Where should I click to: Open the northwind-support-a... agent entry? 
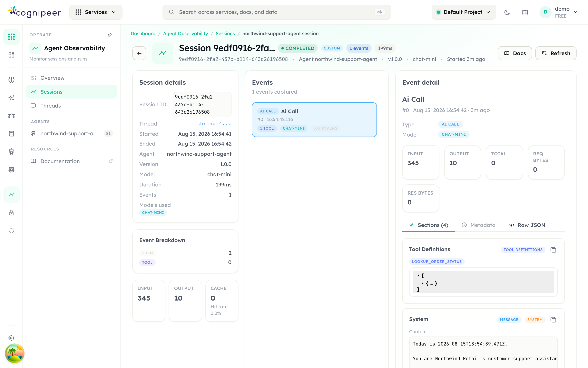pos(72,133)
